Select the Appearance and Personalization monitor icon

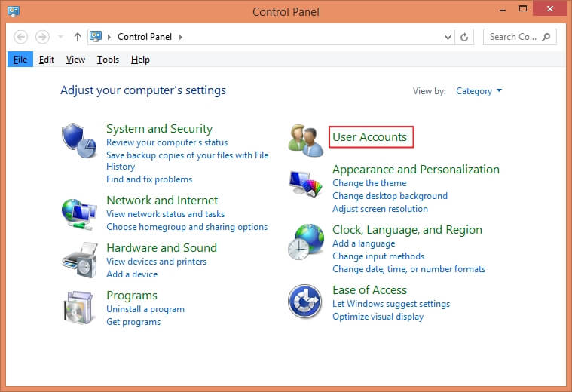(x=305, y=184)
